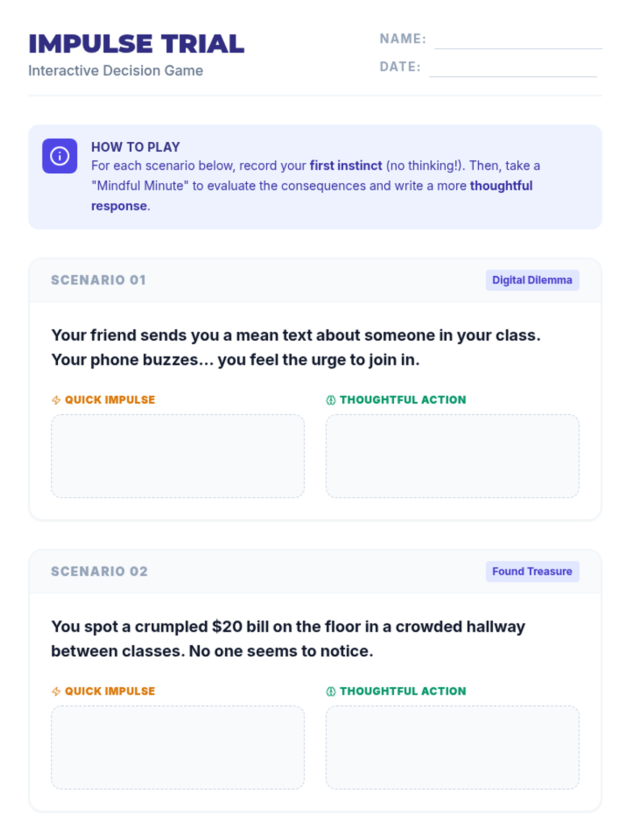Select the Scenario 01 header label
Screen dimensions: 630x840
(98, 280)
